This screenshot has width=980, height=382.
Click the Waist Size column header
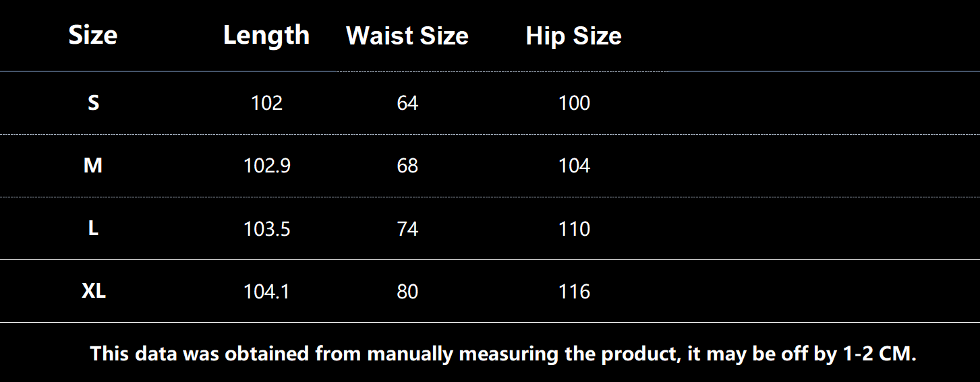407,36
